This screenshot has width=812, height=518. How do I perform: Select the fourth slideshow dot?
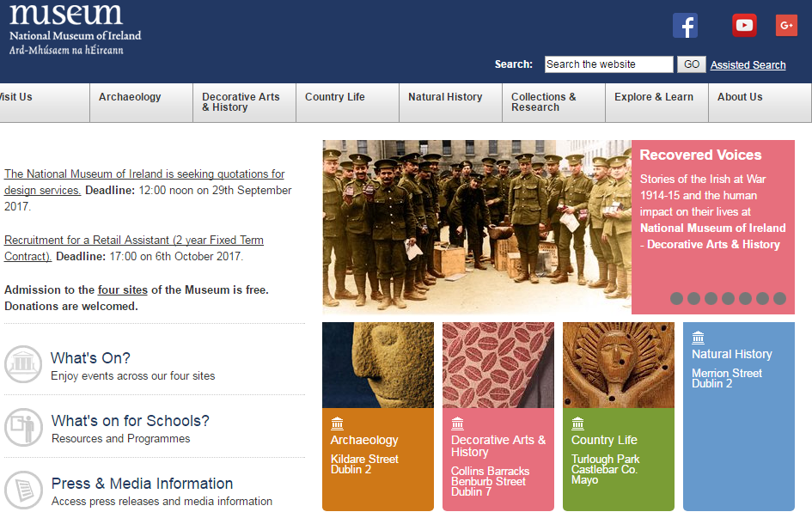[728, 298]
